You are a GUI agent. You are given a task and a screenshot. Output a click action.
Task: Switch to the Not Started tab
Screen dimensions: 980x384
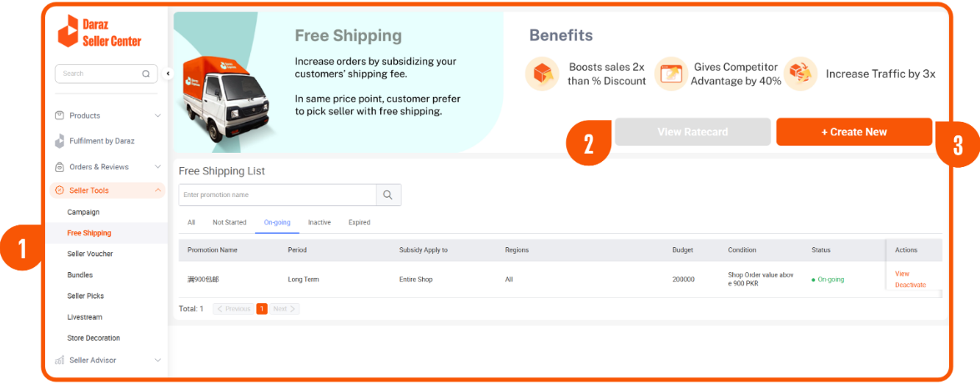click(x=229, y=223)
